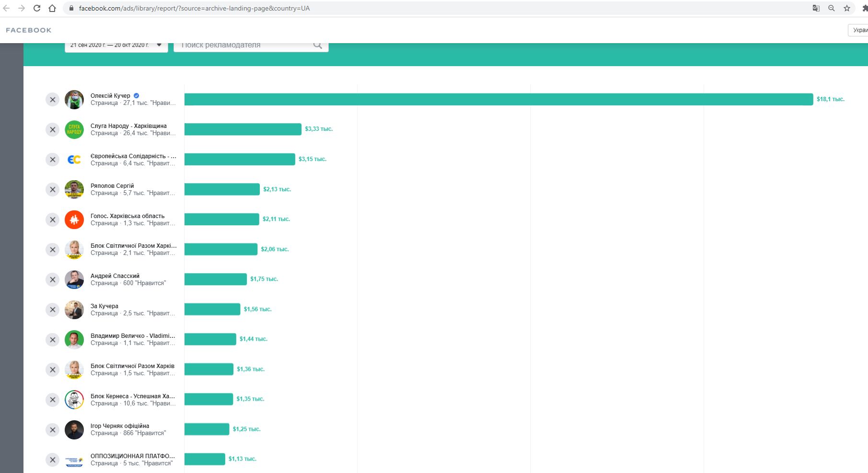Screen dimensions: 868x473
Task: Open Слуга Народу - Харківщина link
Action: coord(128,126)
